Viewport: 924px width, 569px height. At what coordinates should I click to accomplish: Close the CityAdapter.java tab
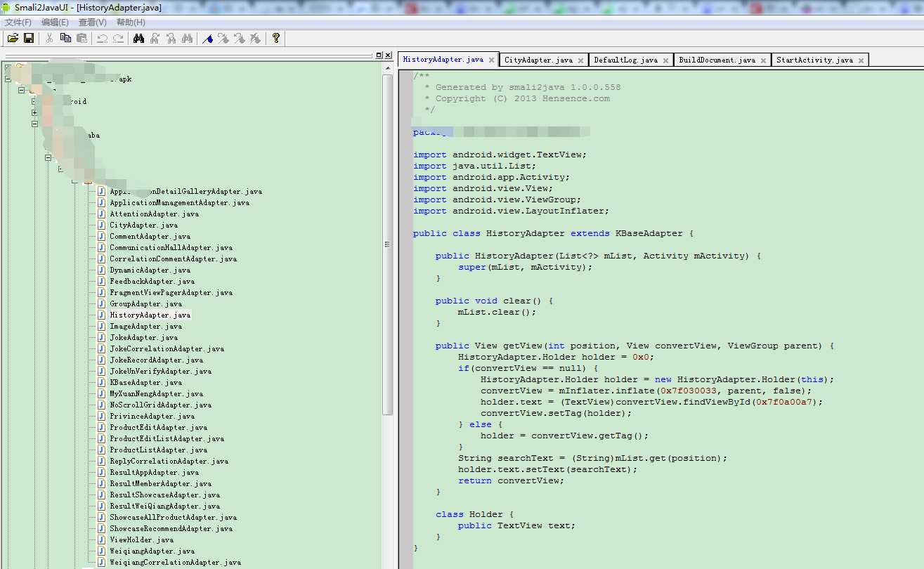[580, 60]
